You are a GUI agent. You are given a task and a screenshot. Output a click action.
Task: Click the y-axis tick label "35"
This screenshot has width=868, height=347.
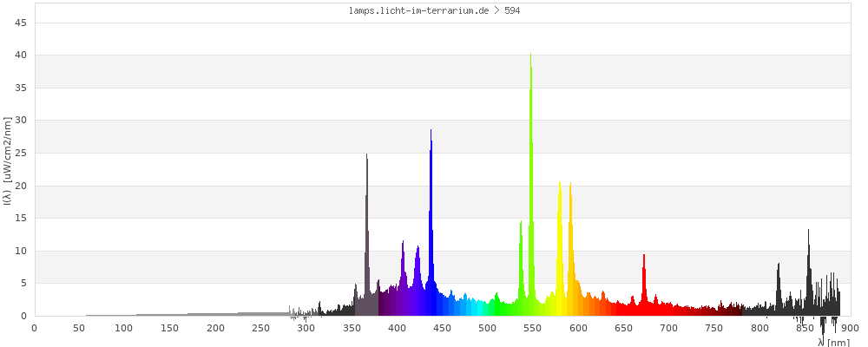(x=22, y=88)
